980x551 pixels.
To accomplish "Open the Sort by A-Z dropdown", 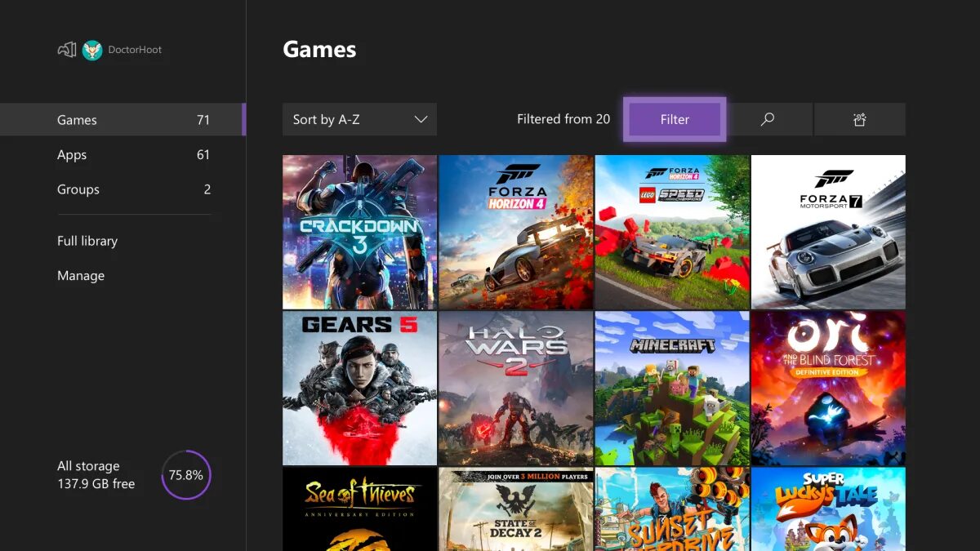I will click(359, 119).
